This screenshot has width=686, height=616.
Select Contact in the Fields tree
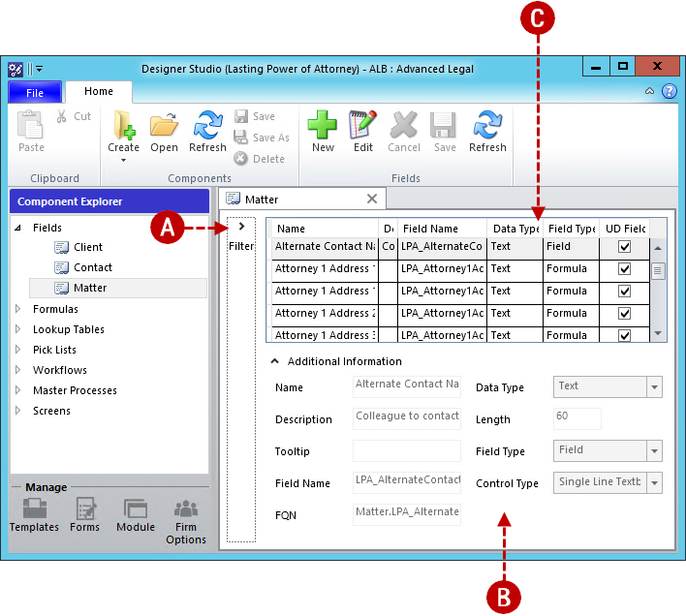point(92,267)
